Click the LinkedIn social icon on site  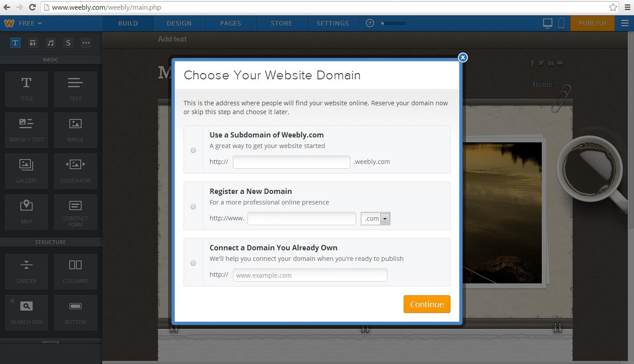pyautogui.click(x=551, y=63)
